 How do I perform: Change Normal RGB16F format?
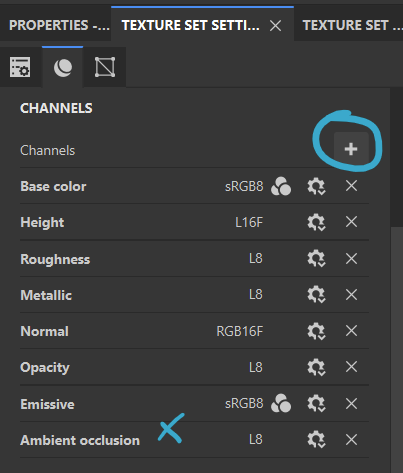(240, 331)
